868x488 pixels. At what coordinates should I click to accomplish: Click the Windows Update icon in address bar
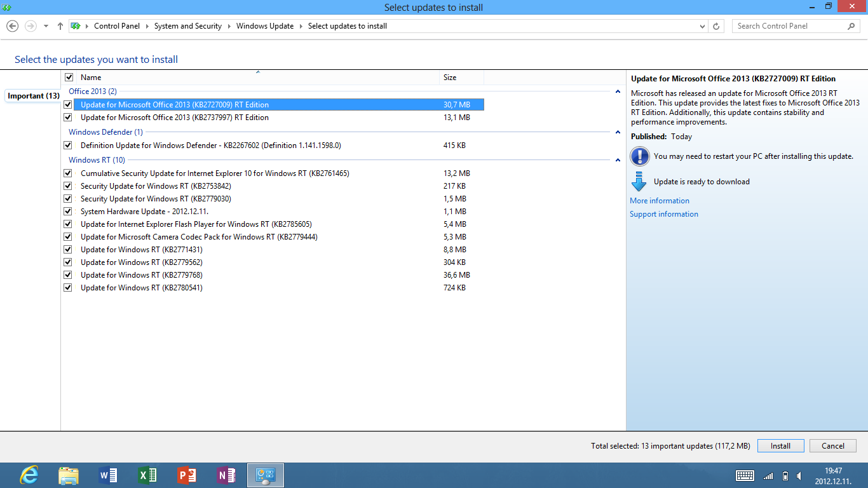(x=76, y=26)
